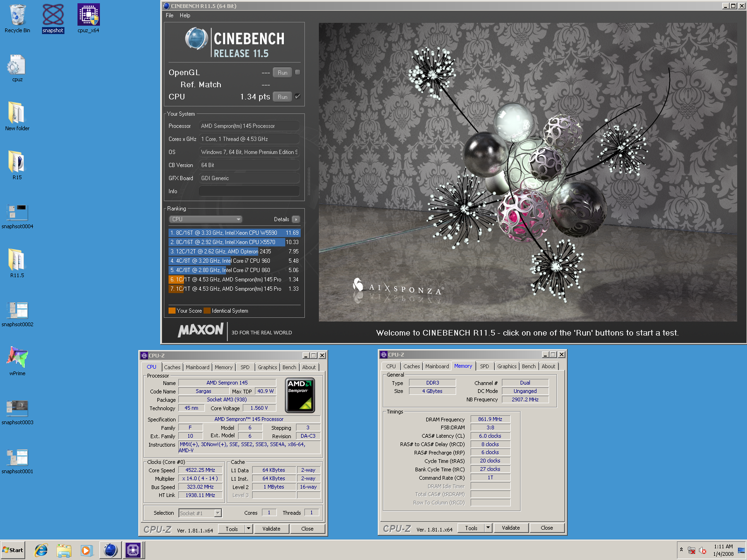Click the muted volume tray icon
747x560 pixels.
(x=702, y=551)
